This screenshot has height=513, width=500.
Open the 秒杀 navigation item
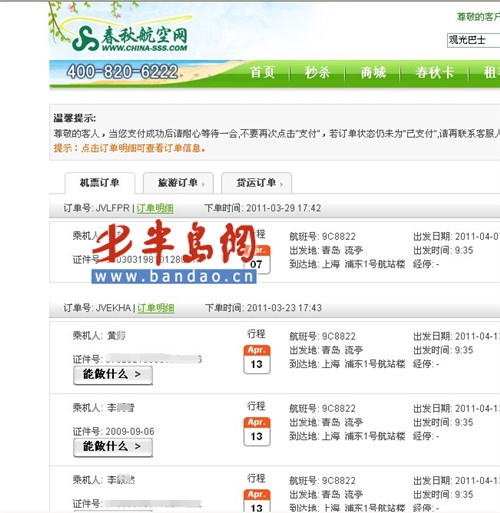317,72
